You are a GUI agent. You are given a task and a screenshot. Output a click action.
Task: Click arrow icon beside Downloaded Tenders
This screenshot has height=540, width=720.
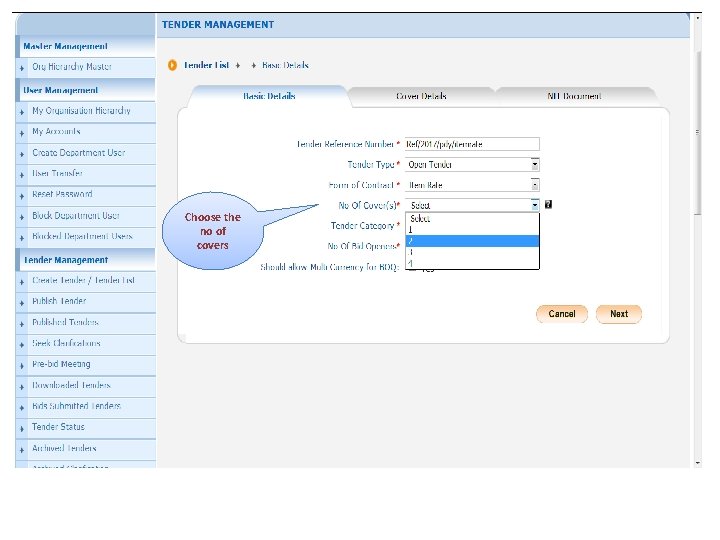22,387
